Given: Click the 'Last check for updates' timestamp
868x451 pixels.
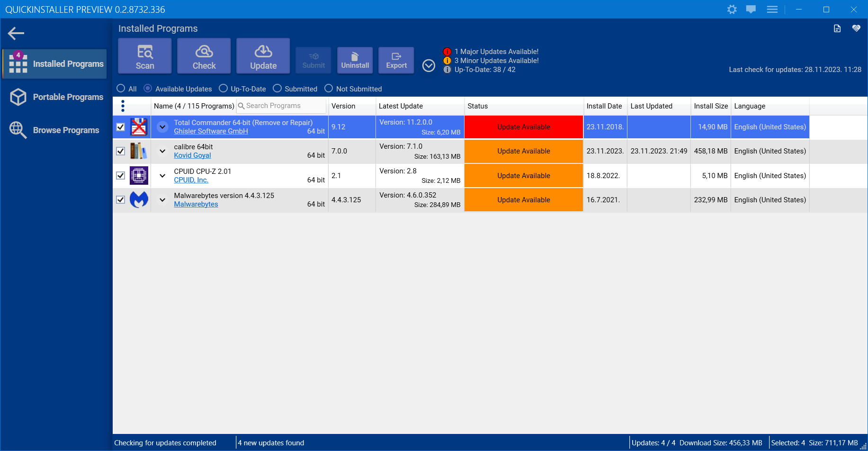Looking at the screenshot, I should pyautogui.click(x=795, y=70).
